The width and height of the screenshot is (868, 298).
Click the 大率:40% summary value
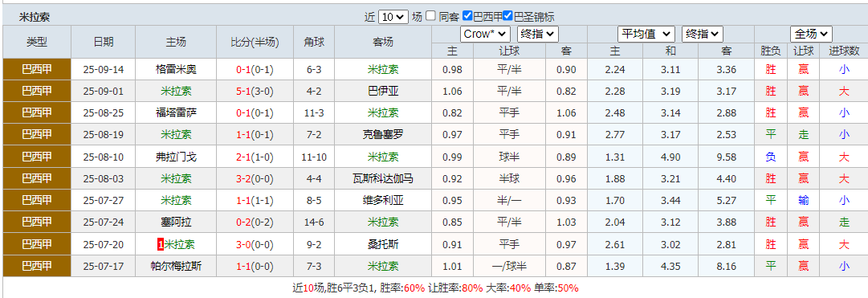click(x=508, y=288)
